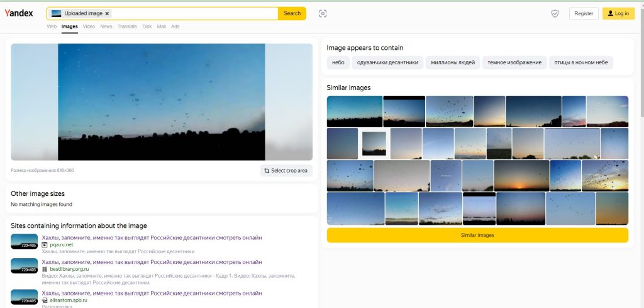Click the Register button
The height and width of the screenshot is (308, 644).
pos(583,13)
